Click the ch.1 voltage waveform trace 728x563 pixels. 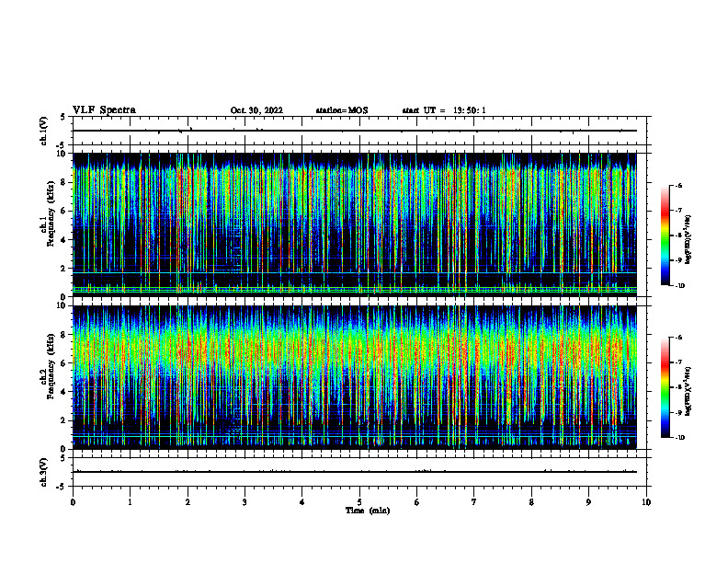[355, 131]
